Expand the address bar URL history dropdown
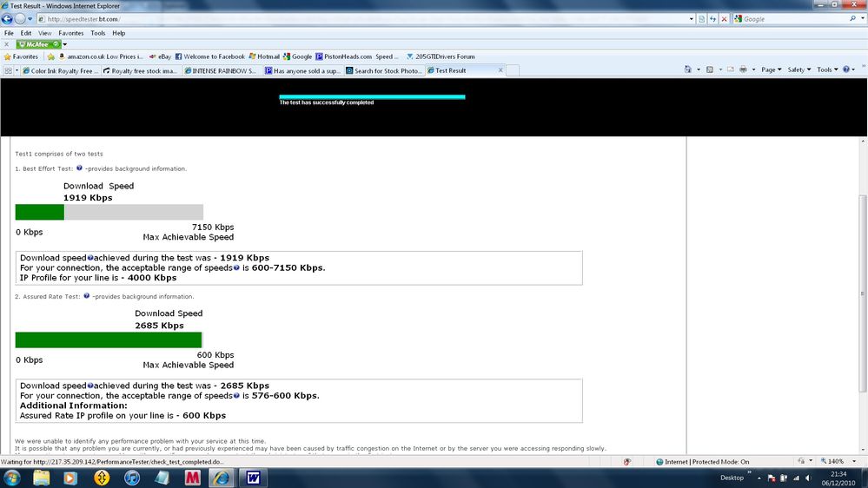The image size is (868, 488). tap(692, 19)
